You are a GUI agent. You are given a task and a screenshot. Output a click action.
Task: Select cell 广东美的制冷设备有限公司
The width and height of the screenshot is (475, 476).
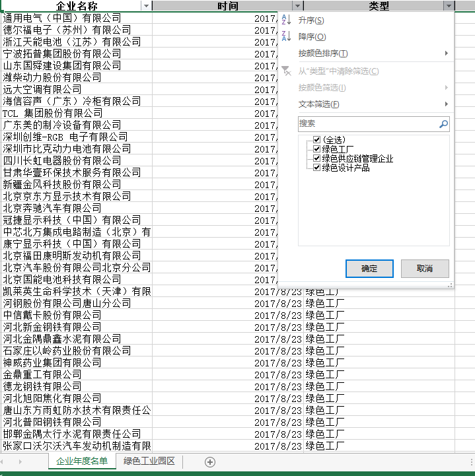coord(77,125)
